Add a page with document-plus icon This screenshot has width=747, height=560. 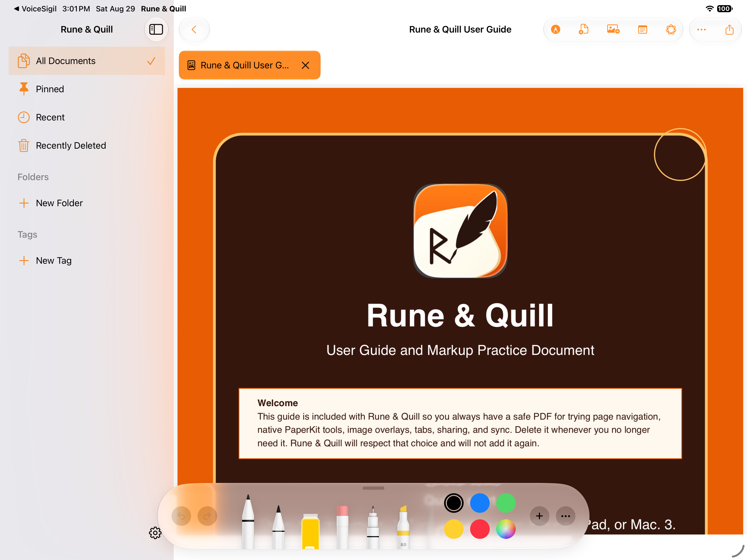pos(584,29)
